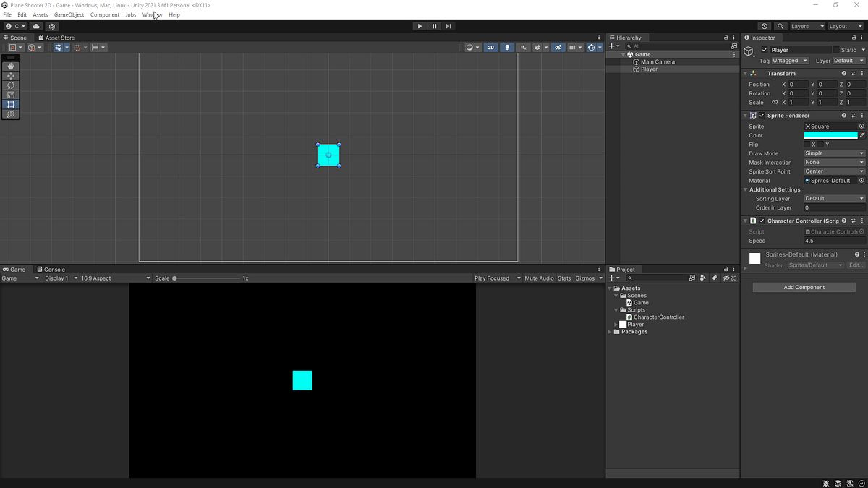The width and height of the screenshot is (868, 488).
Task: Toggle Flip Y checkbox
Action: coord(821,145)
